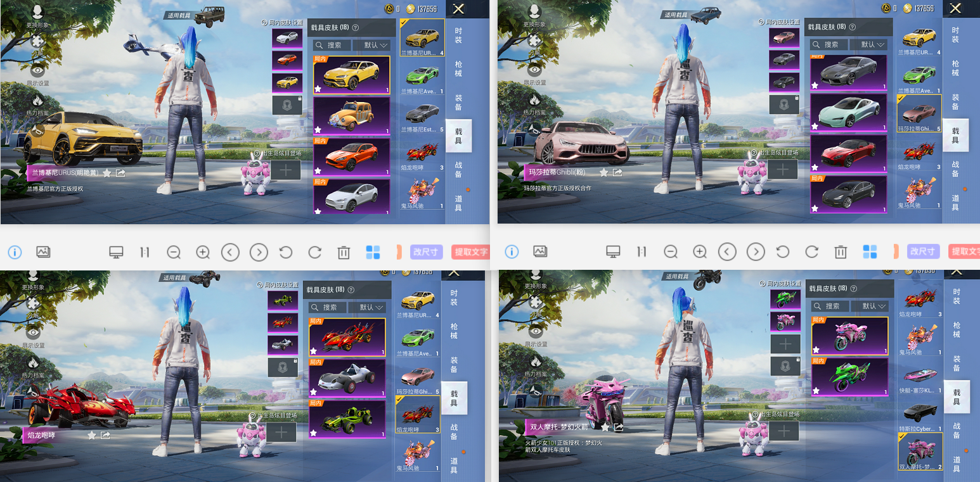Toggle favorite star beside 焰龙咆哮 name label
The width and height of the screenshot is (980, 482).
(92, 435)
